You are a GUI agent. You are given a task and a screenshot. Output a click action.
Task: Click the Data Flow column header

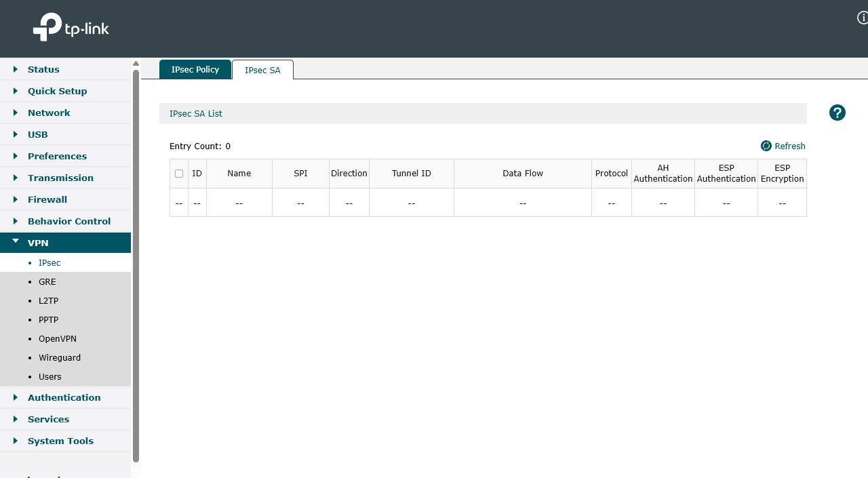tap(523, 174)
